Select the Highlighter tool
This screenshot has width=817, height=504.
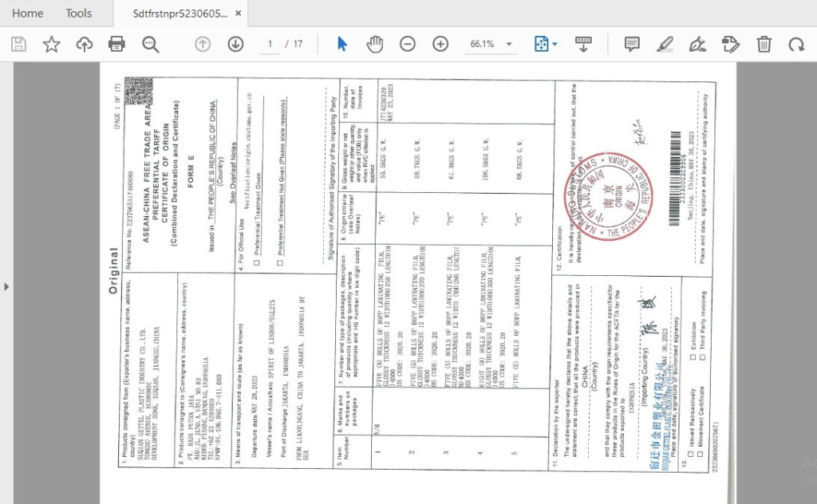665,44
